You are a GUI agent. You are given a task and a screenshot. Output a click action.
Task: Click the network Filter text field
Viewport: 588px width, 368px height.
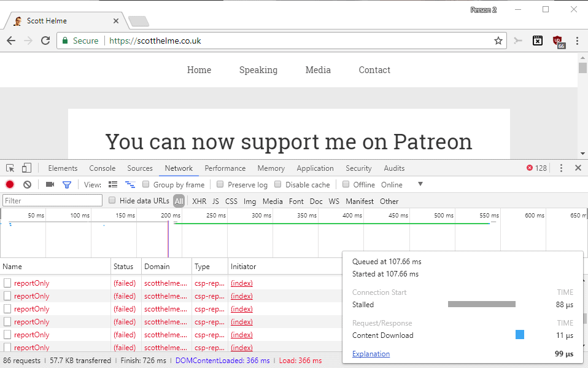(53, 200)
